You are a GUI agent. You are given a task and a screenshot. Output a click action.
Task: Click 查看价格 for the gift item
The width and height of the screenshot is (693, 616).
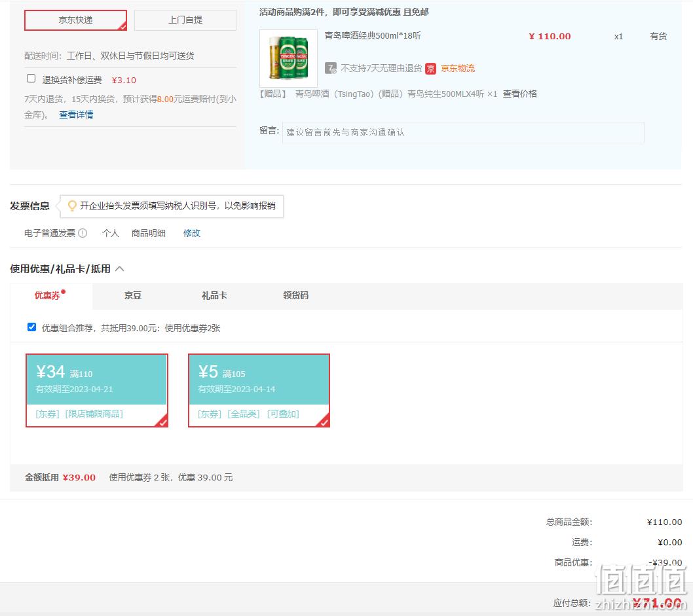click(x=520, y=94)
